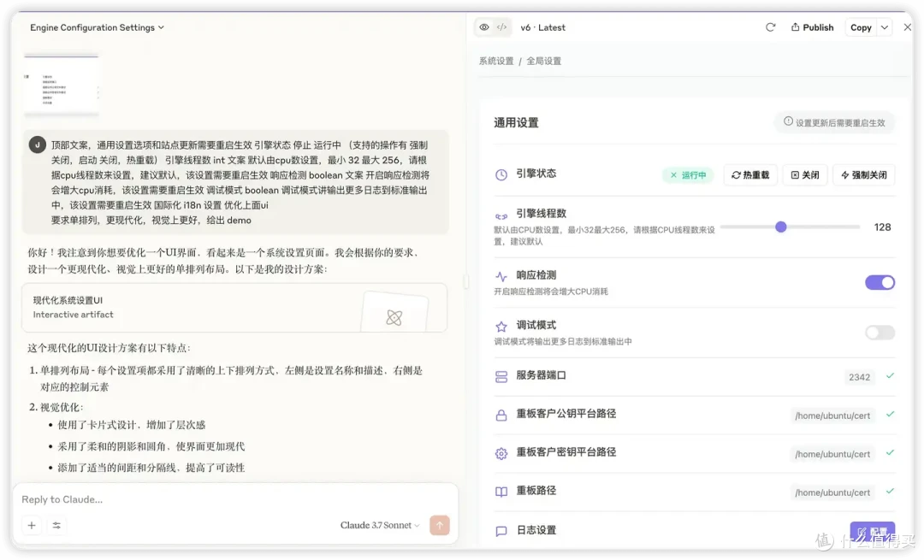The image size is (924, 560).
Task: Click the orange send message arrow button
Action: [x=440, y=525]
